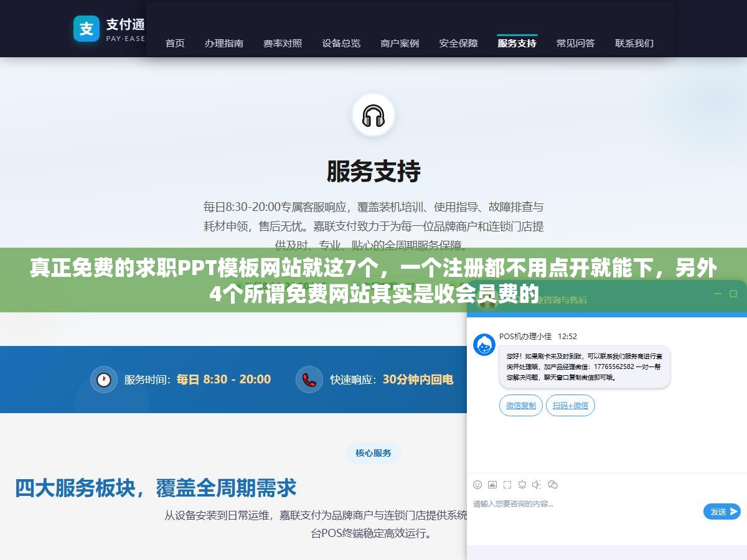Click the chat message input field
This screenshot has height=560, width=747.
(585, 511)
